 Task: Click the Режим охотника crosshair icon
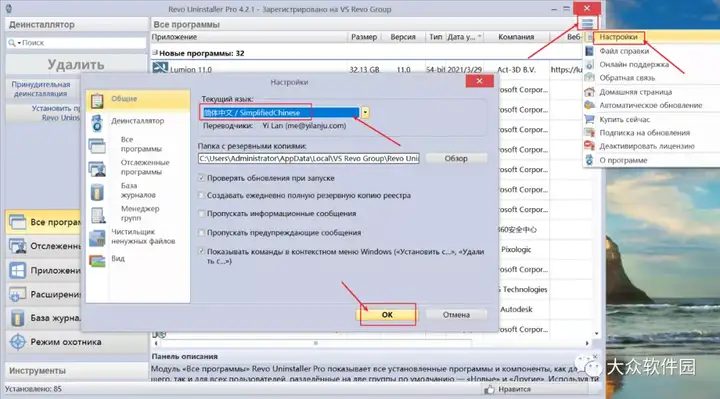(x=17, y=342)
